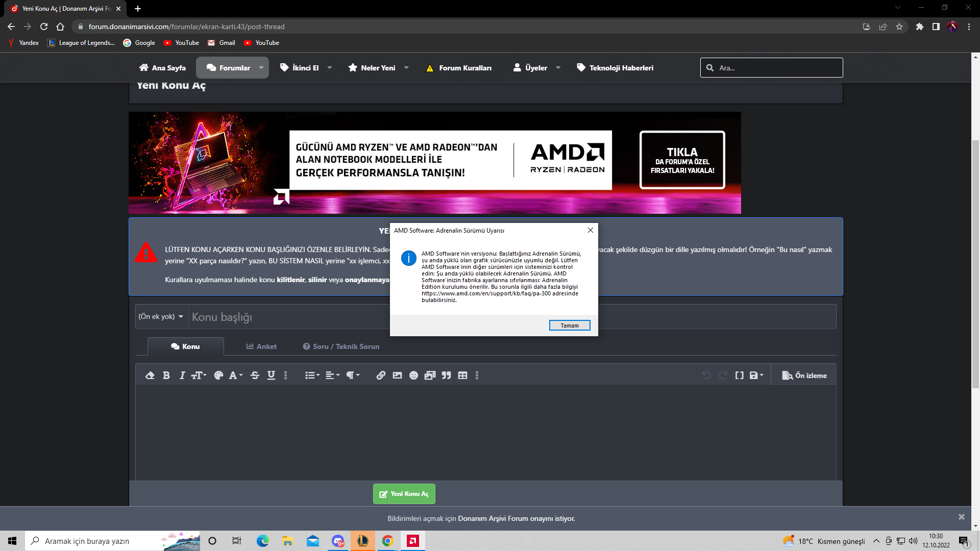
Task: Insert a quote block
Action: (446, 375)
